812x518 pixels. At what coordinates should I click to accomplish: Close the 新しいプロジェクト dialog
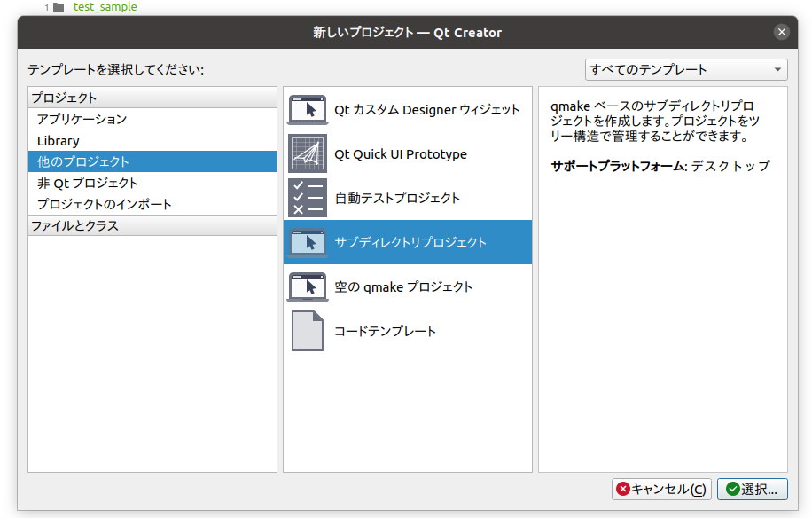(782, 32)
